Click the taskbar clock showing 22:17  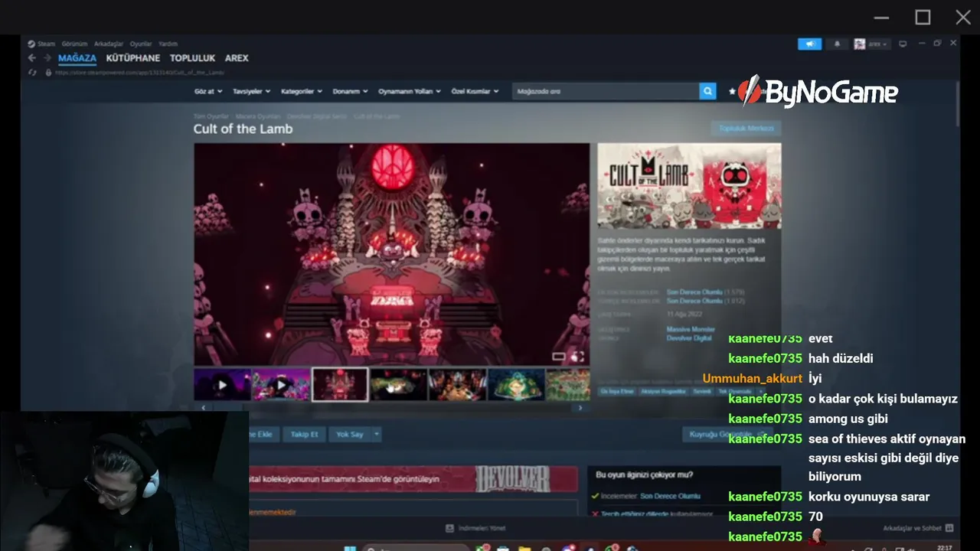pyautogui.click(x=945, y=548)
